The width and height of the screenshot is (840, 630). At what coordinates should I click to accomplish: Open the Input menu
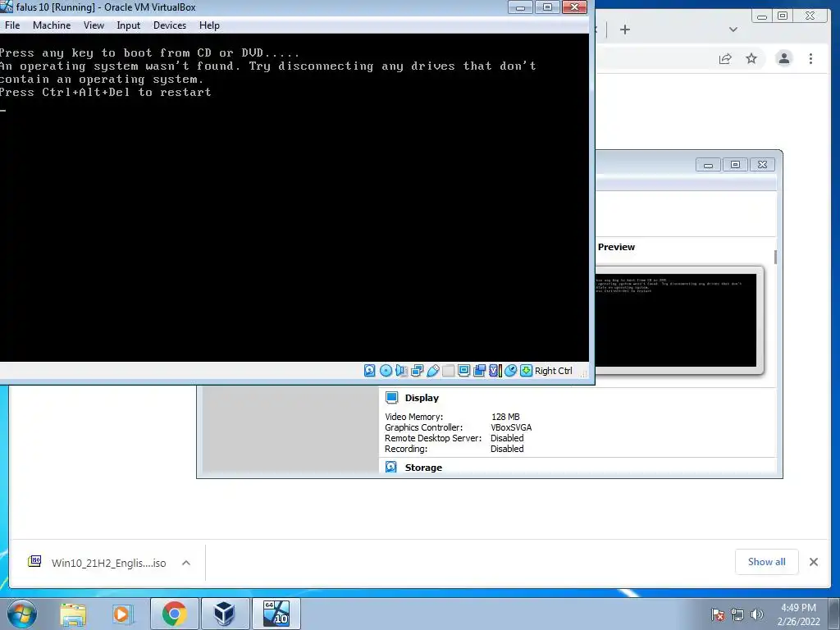coord(129,25)
